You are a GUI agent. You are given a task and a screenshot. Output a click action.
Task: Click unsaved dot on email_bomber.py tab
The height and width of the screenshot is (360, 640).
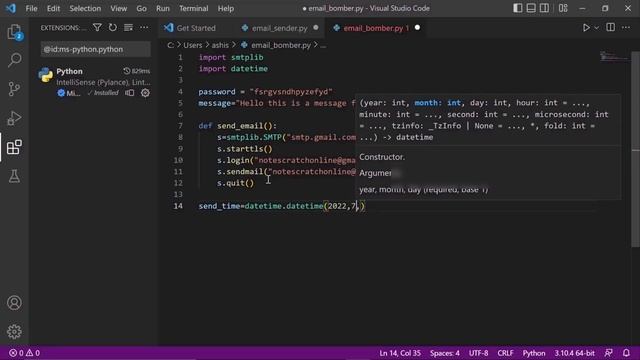[x=417, y=28]
